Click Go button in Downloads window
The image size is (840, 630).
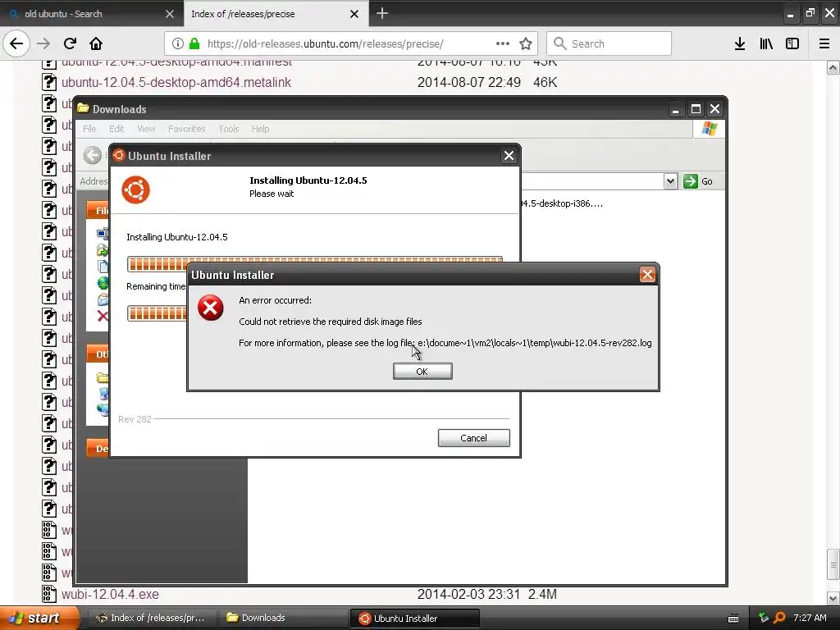click(698, 181)
